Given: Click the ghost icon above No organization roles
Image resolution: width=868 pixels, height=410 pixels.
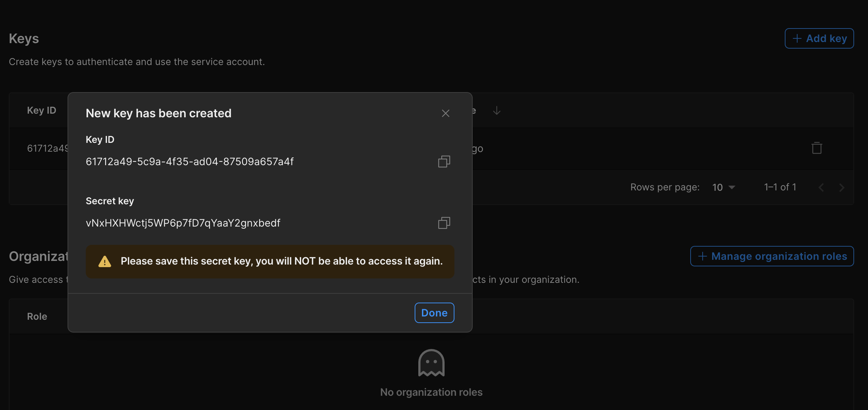Looking at the screenshot, I should point(431,362).
